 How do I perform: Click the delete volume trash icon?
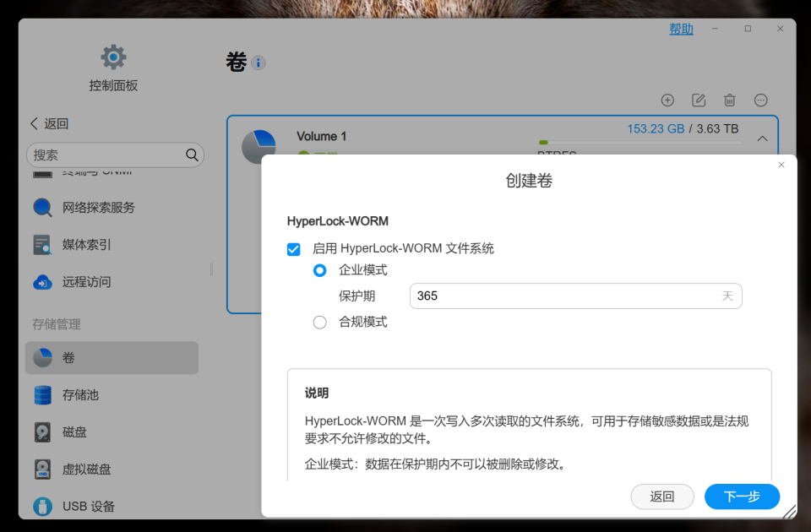730,100
